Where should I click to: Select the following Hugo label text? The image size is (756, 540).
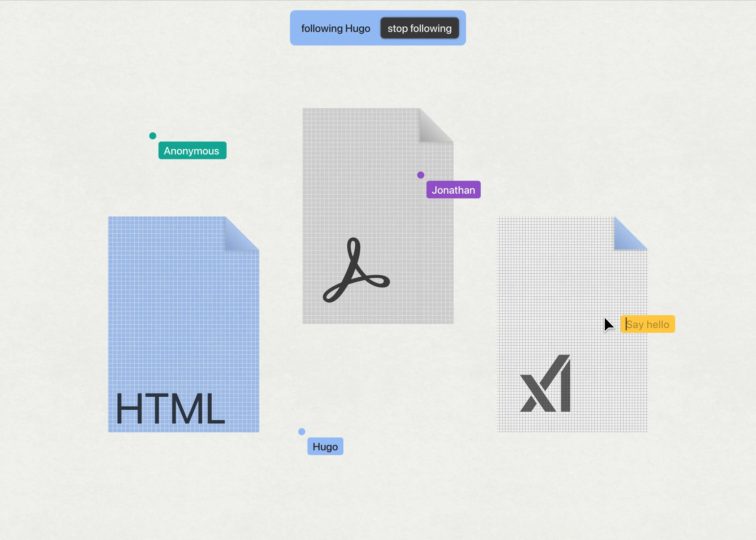[336, 29]
